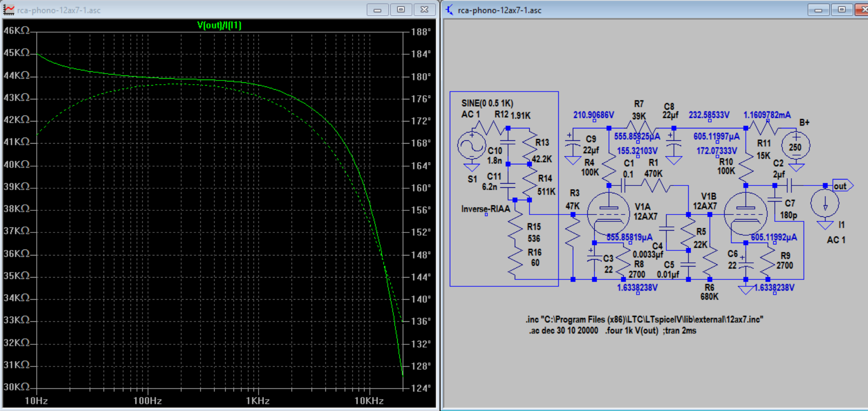Viewport: 868px width, 411px height.
Task: Click the R10 100K resistor label
Action: point(726,166)
